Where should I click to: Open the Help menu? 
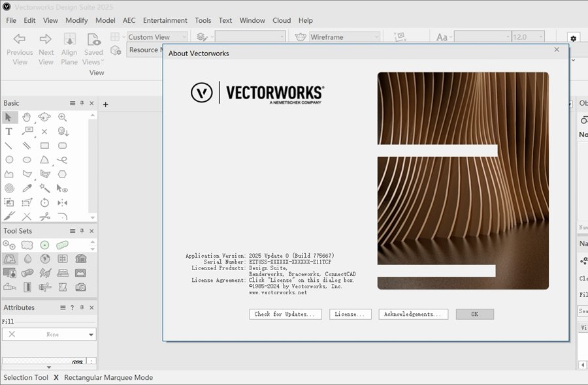(x=306, y=20)
